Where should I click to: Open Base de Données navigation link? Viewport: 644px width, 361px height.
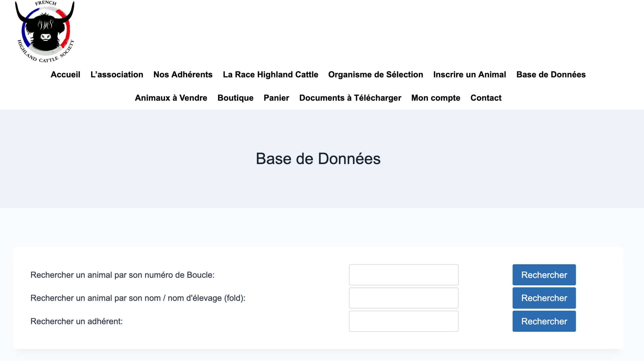(551, 74)
